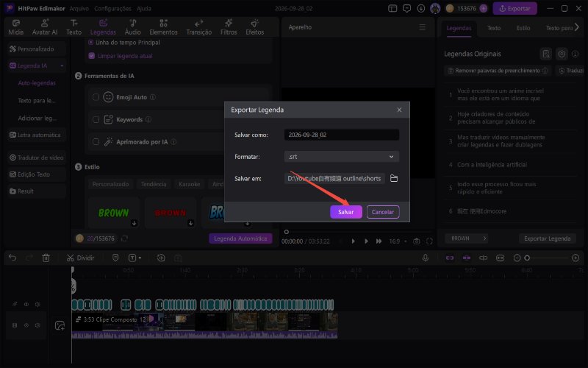Open the 16:9 aspect ratio dropdown
588x368 pixels.
click(398, 241)
